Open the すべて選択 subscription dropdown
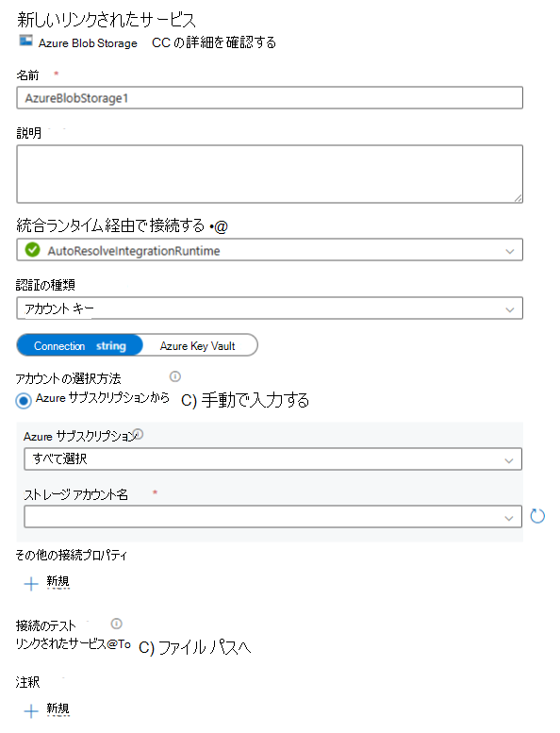 click(272, 459)
